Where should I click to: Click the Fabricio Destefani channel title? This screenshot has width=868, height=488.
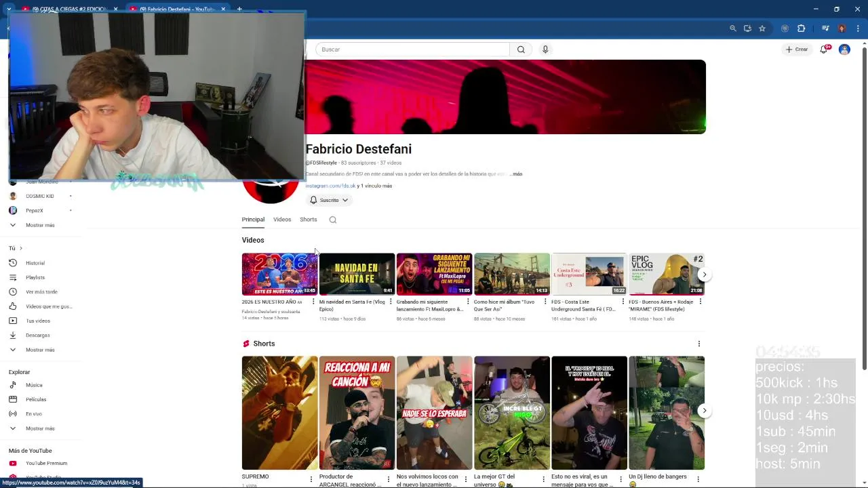point(358,149)
